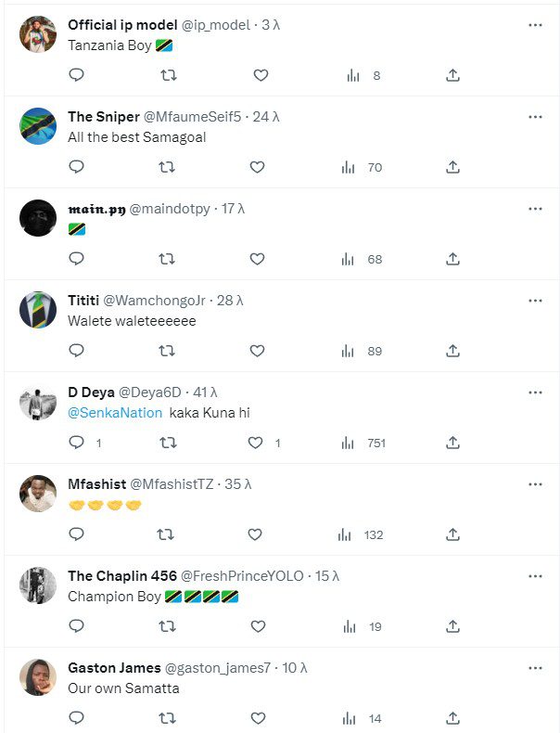Open Official ip model's profile picture
560x733 pixels.
click(38, 35)
